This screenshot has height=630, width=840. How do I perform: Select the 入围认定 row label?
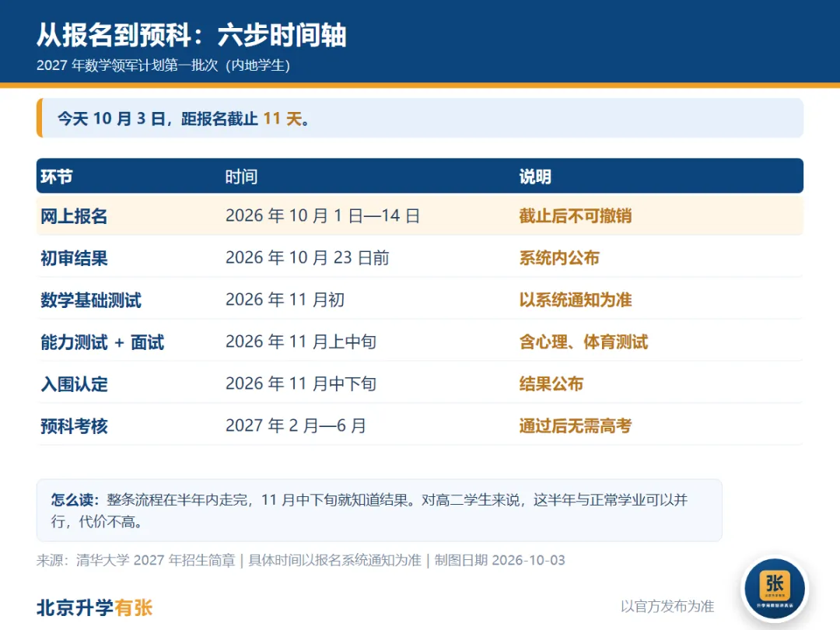point(74,384)
